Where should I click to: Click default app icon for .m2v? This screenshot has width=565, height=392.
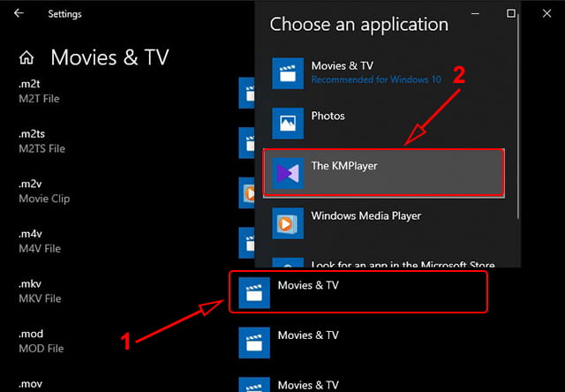(x=247, y=192)
